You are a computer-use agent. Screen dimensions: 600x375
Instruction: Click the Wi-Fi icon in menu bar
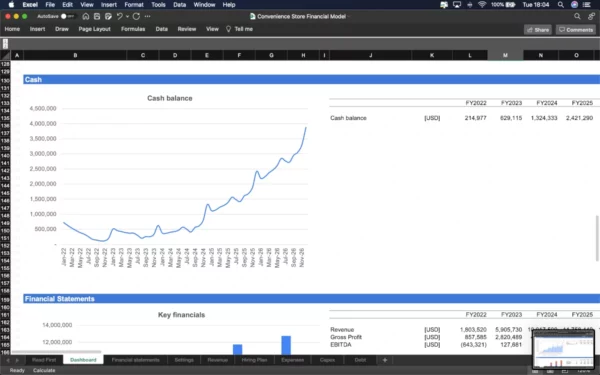(482, 5)
